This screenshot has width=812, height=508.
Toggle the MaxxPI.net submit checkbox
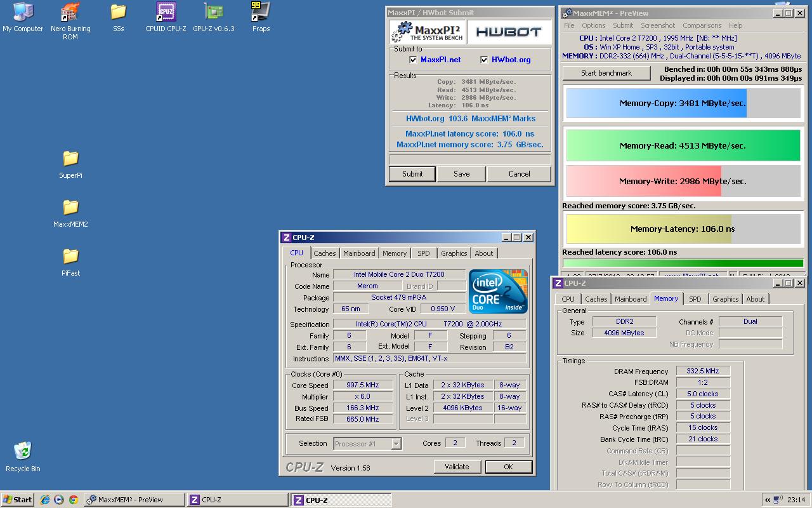[x=414, y=60]
